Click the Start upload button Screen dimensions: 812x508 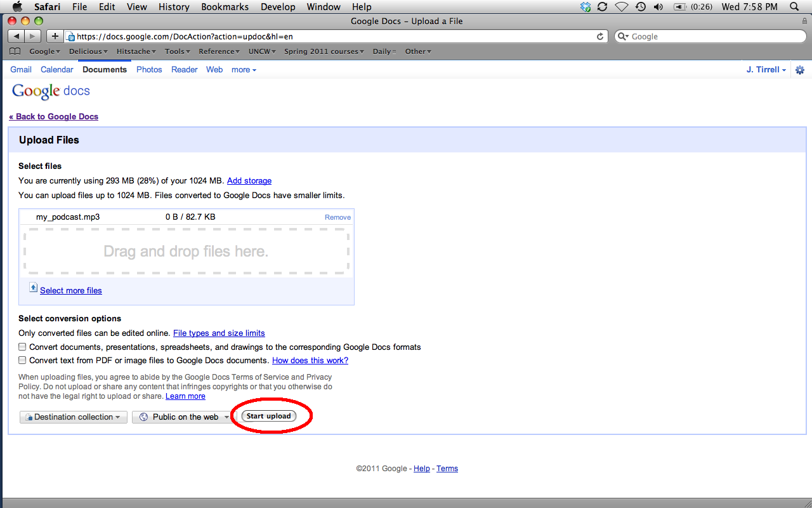(269, 416)
